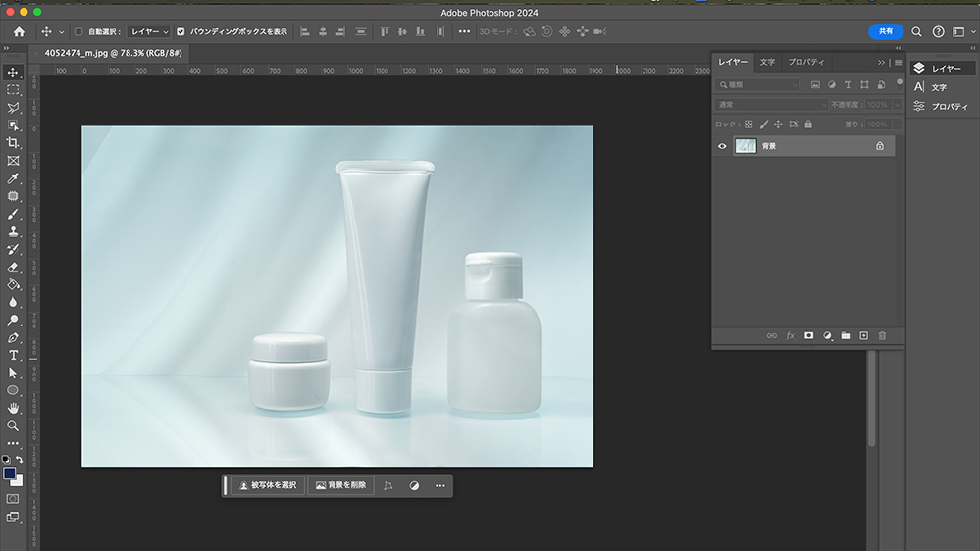Viewport: 980px width, 551px height.
Task: Select the Crop tool in the toolbar
Action: (13, 143)
